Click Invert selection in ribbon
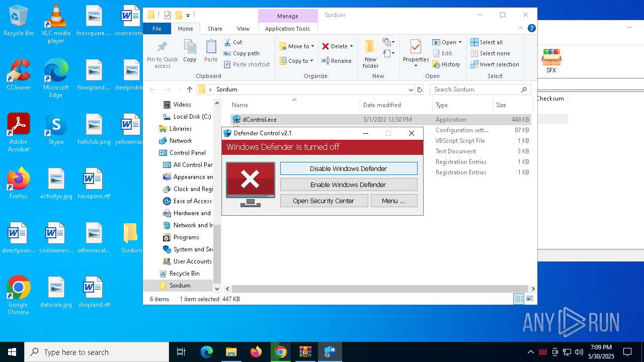Viewport: 644px width, 362px height. pos(495,64)
